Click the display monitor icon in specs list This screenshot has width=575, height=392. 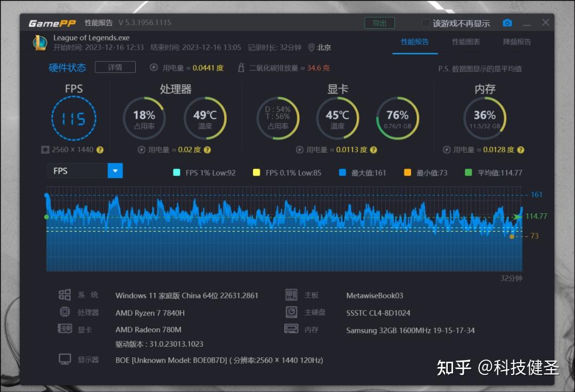click(65, 360)
